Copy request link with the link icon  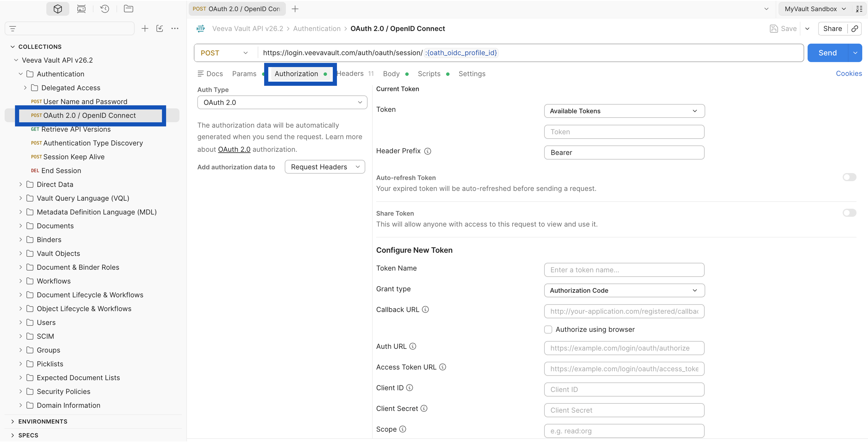[855, 29]
